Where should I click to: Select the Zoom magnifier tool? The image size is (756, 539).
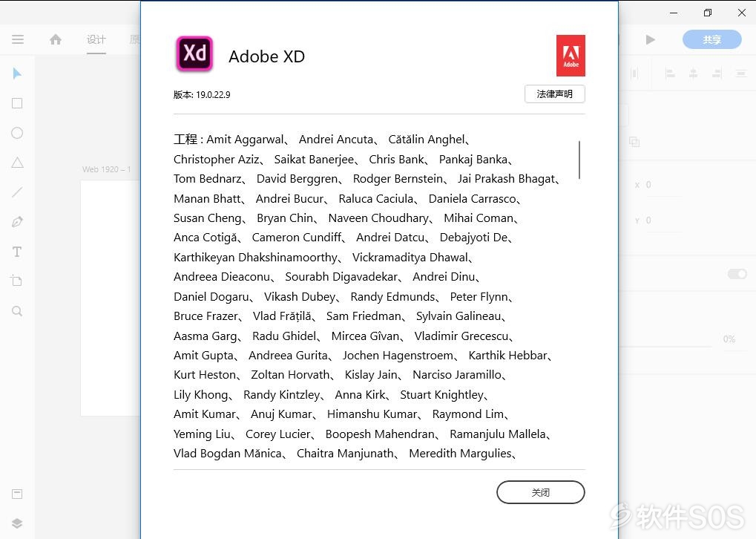pos(17,311)
